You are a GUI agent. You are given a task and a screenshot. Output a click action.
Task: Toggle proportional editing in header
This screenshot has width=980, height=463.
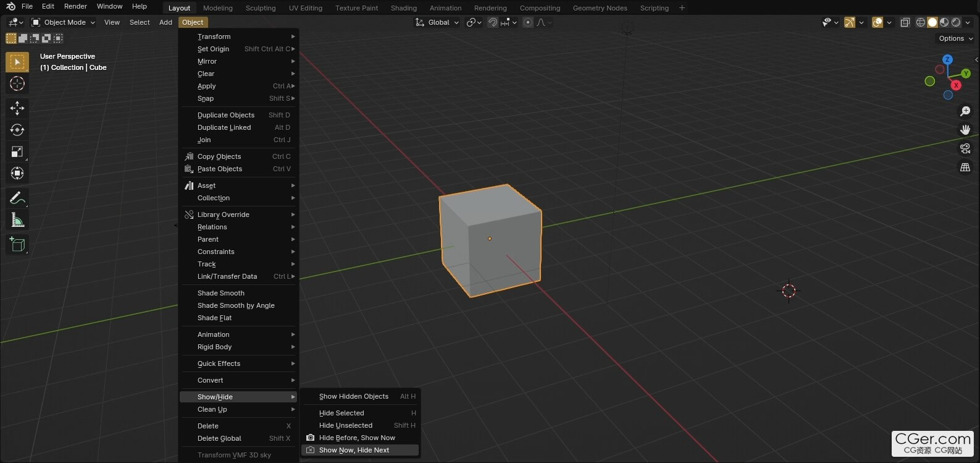coord(528,22)
